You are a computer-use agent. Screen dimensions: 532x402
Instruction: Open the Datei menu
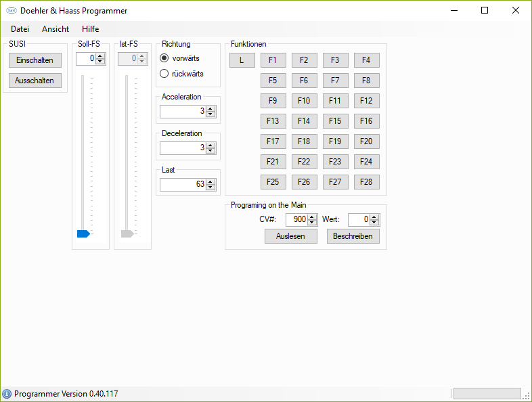(x=20, y=29)
